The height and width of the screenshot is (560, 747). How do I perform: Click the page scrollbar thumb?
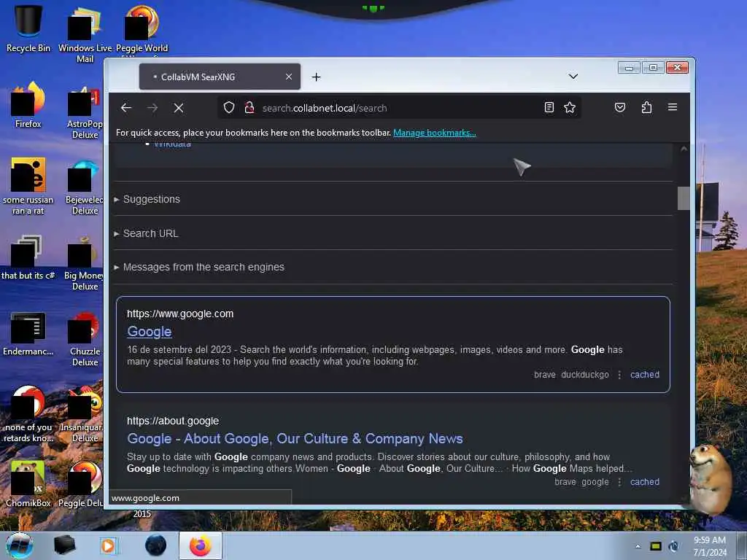click(684, 198)
